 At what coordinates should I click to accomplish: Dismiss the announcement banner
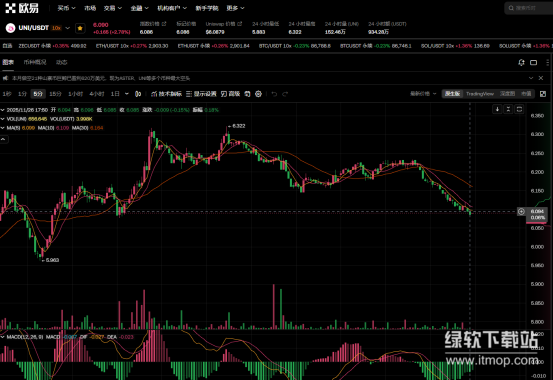pos(541,78)
